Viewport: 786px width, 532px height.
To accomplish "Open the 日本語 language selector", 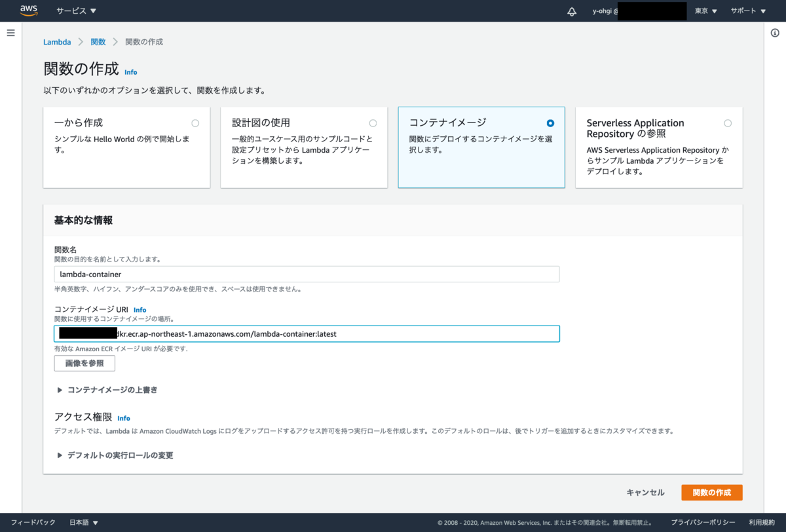I will [x=84, y=522].
